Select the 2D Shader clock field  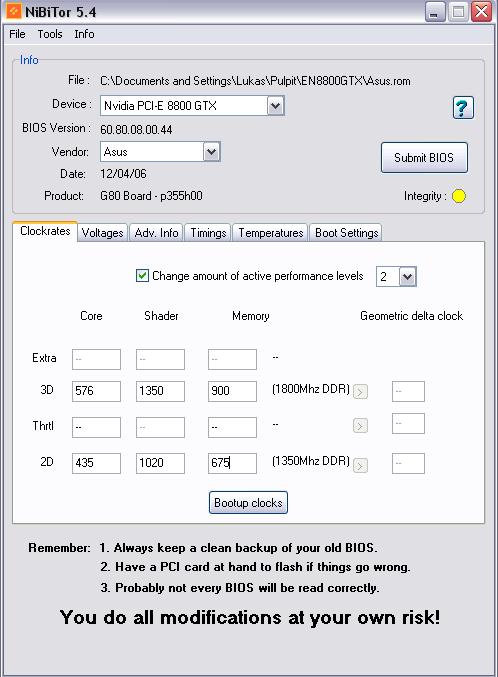pos(160,463)
